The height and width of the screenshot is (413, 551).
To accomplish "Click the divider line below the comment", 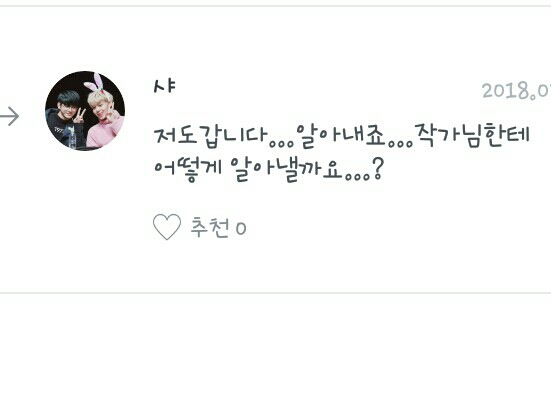I will point(276,293).
